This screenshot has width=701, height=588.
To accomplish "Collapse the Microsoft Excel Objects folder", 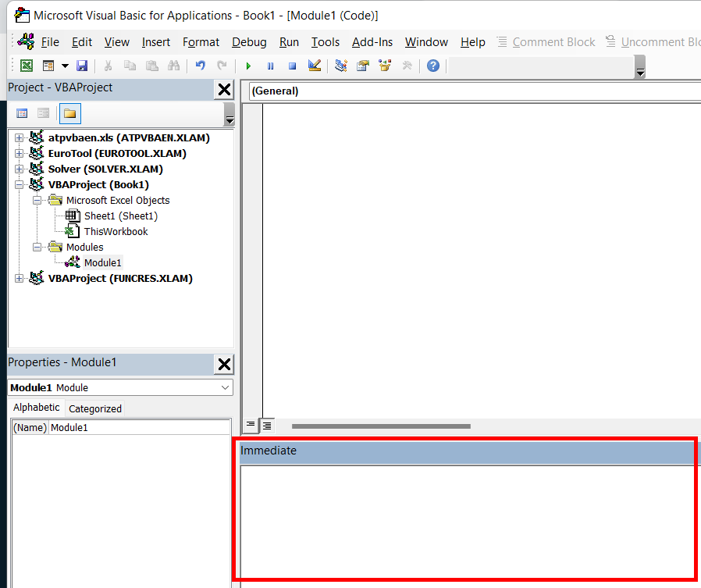I will [x=37, y=201].
